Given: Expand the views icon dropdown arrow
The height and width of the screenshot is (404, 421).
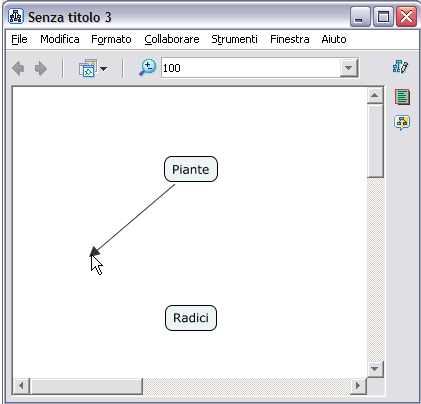Looking at the screenshot, I should click(104, 69).
